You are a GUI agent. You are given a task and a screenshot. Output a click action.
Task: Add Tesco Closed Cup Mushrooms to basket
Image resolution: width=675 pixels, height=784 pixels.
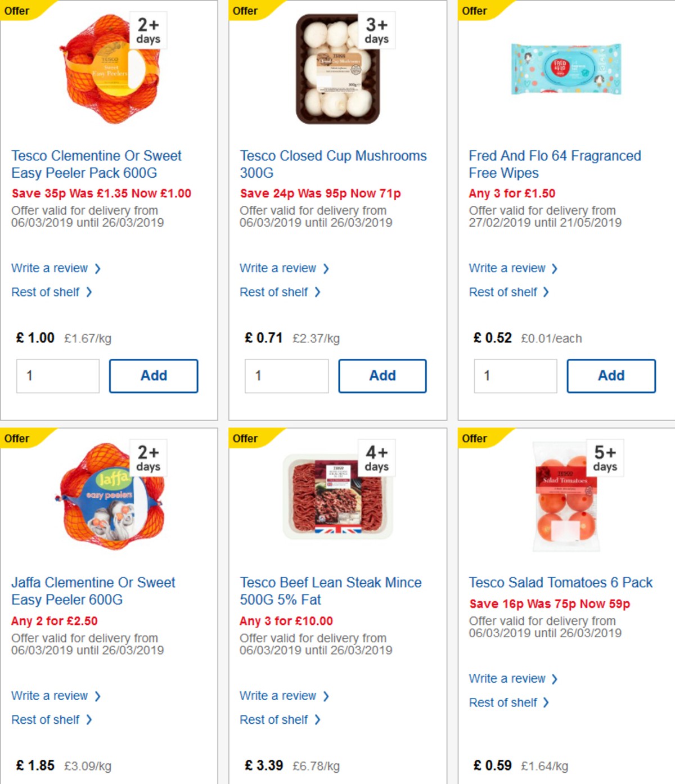[382, 376]
